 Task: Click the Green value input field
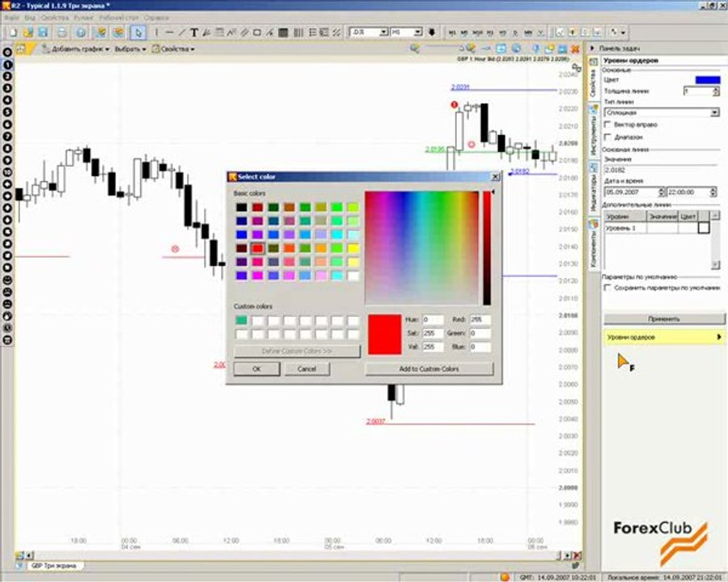click(480, 333)
